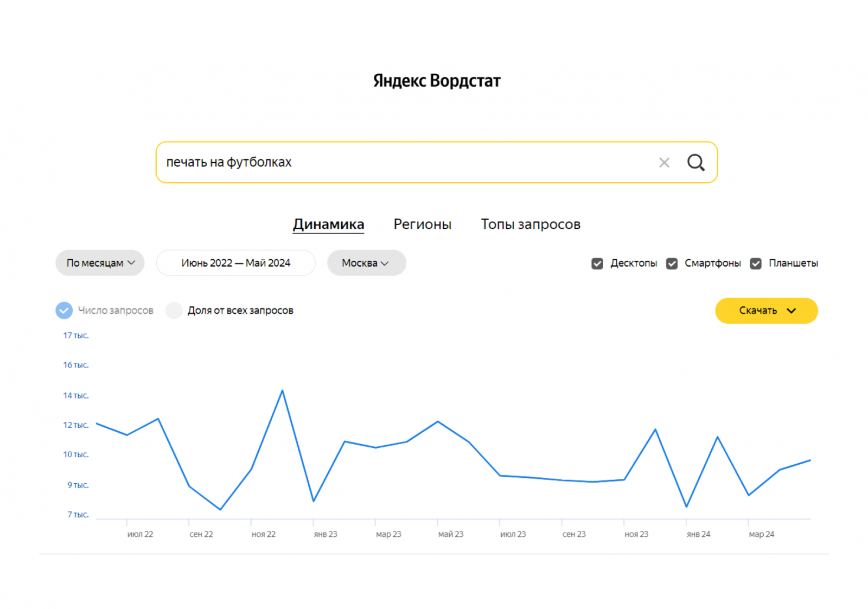The height and width of the screenshot is (609, 868).
Task: Disable the Планшеты checkbox
Action: coord(756,264)
